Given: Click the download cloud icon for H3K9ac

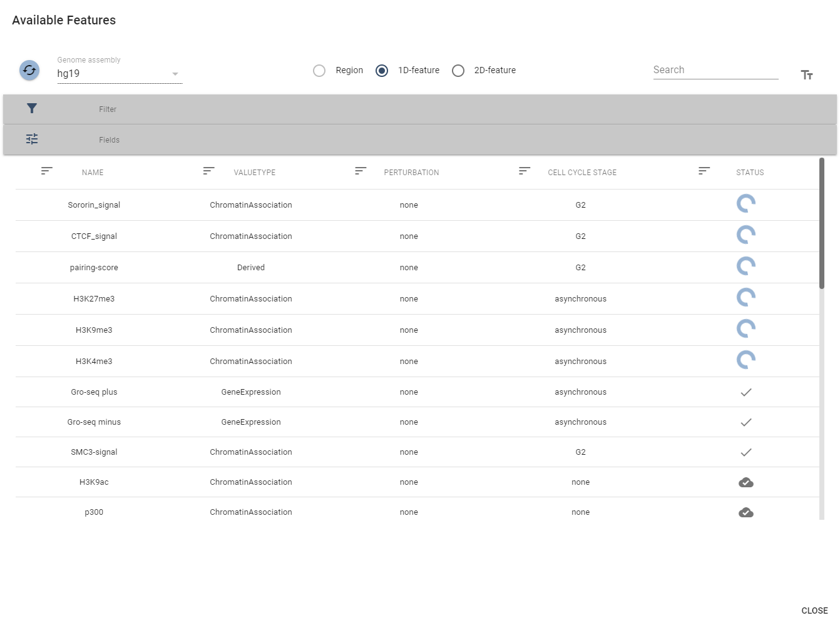Looking at the screenshot, I should (746, 482).
